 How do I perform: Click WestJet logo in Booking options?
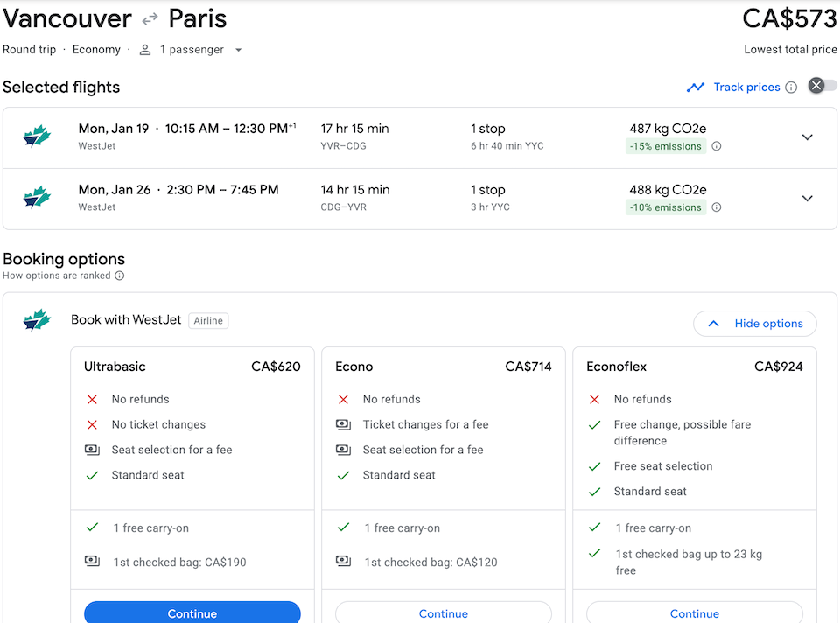(x=37, y=320)
